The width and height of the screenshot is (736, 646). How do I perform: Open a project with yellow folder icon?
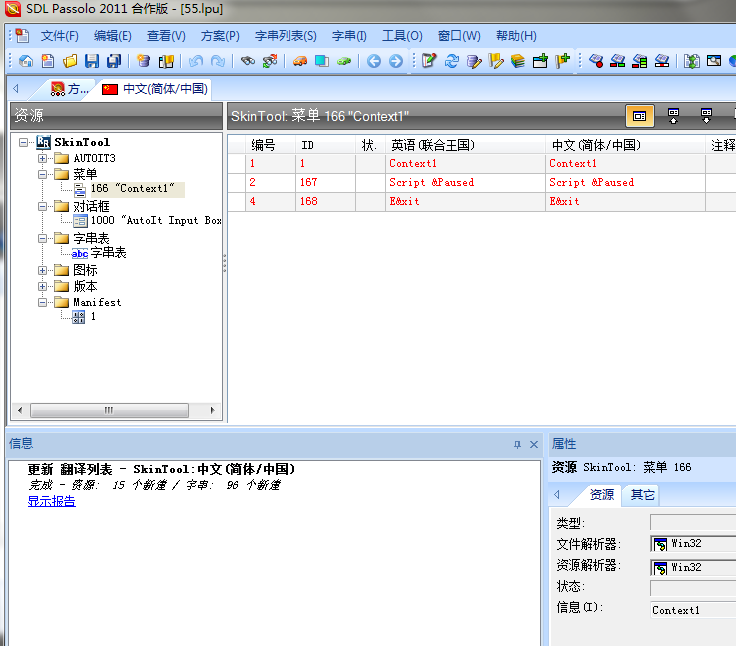coord(70,61)
